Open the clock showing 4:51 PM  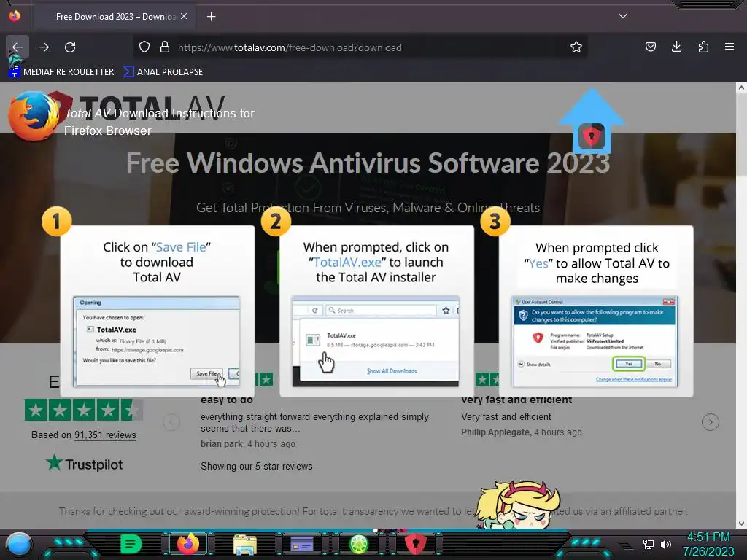708,544
